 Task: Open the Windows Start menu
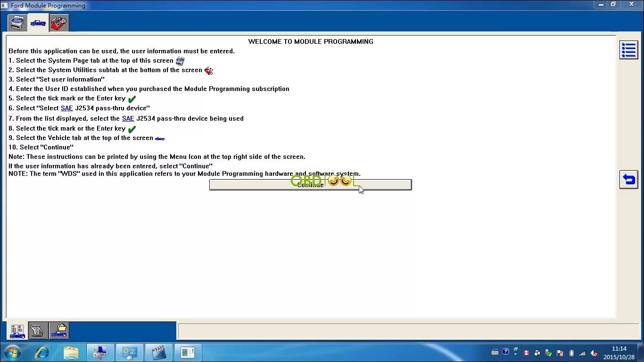point(13,353)
